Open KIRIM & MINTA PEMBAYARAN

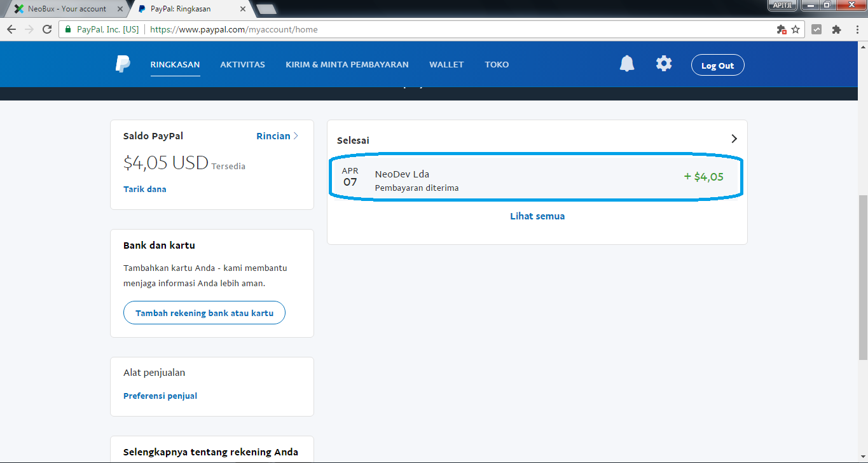pos(347,64)
